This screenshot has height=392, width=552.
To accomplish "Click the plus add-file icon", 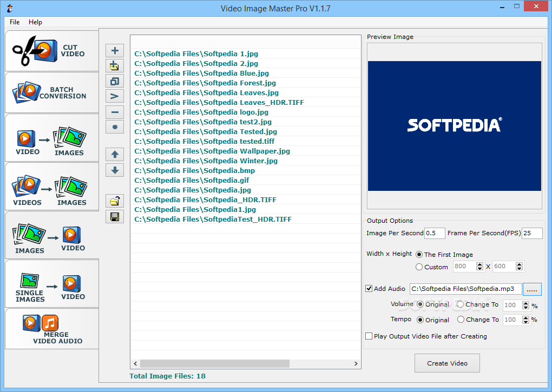I will click(115, 51).
